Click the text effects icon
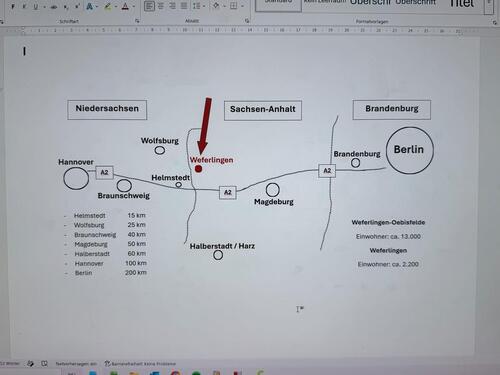Screen dimensions: 500x375 tap(89, 6)
